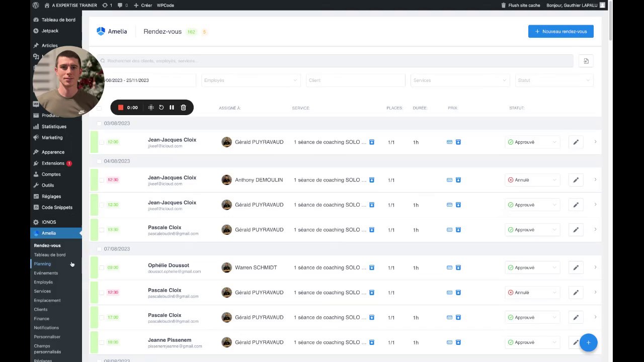This screenshot has height=362, width=644.
Task: Open comments bubble in admin bar
Action: (x=122, y=5)
